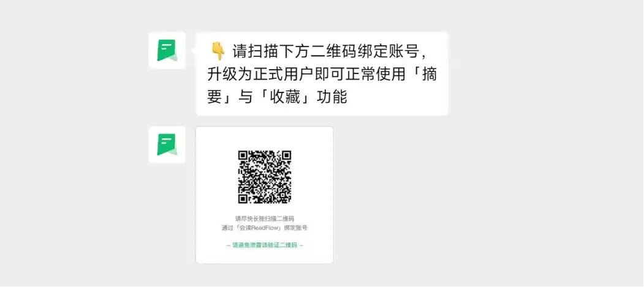Click the center of the QR code
This screenshot has height=287, width=644.
265,177
